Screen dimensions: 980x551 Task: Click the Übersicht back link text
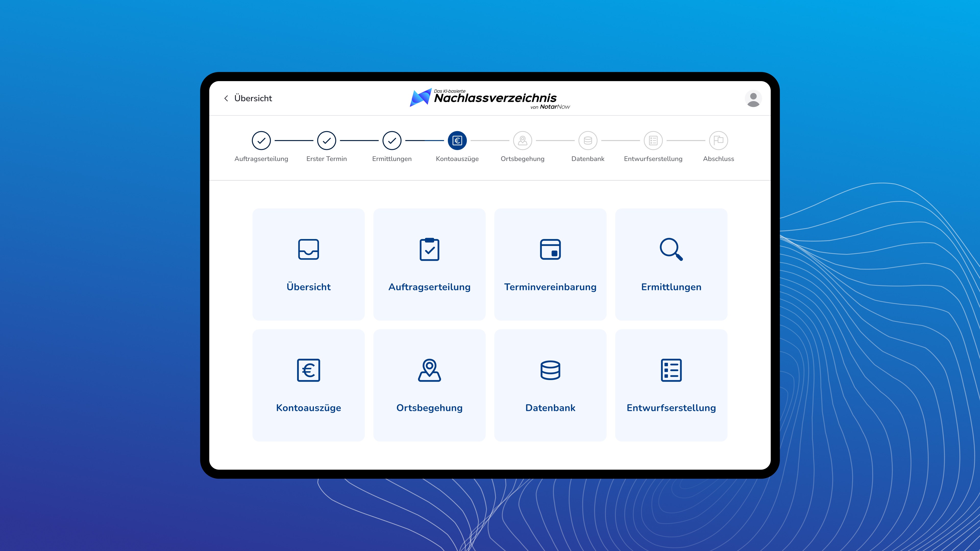[253, 98]
